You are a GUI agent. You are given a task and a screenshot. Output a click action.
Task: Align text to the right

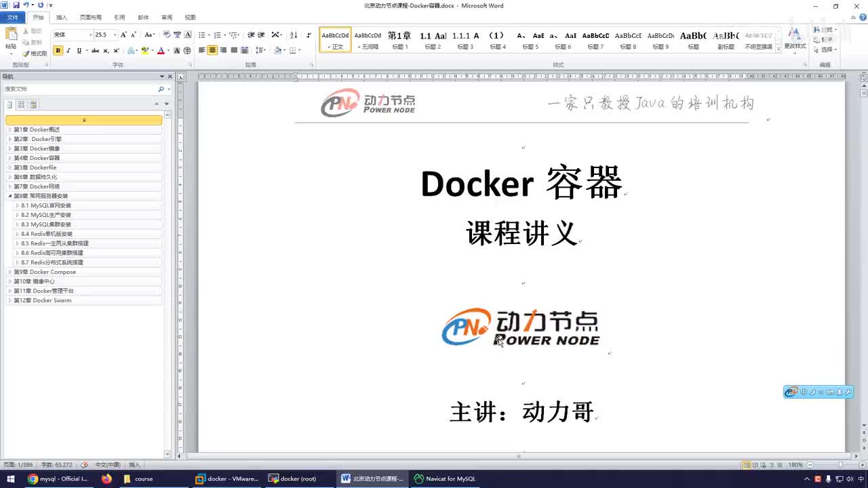[x=223, y=51]
